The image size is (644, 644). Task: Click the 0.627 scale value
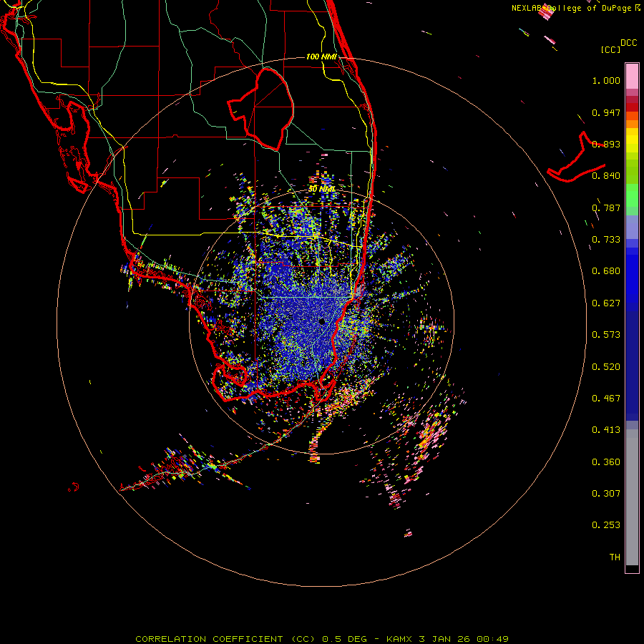tap(606, 303)
